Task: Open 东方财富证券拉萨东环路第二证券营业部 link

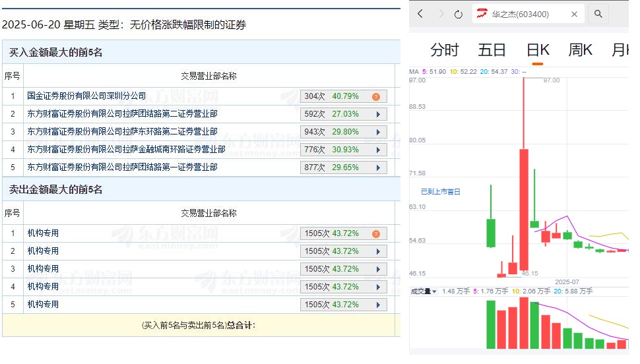Action: pyautogui.click(x=122, y=131)
